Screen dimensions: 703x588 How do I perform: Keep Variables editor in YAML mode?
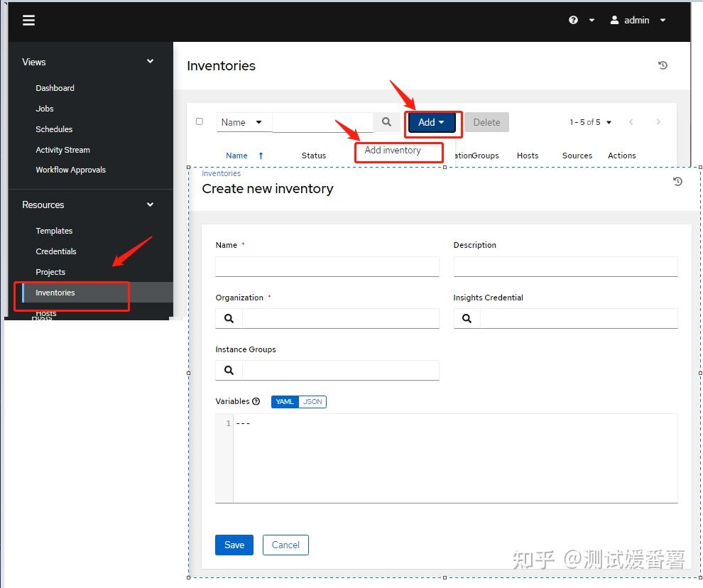click(x=284, y=401)
